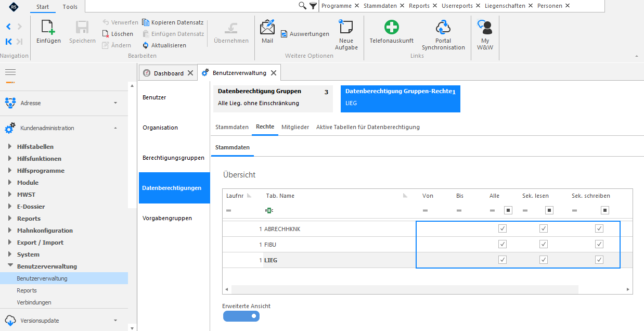The height and width of the screenshot is (331, 644).
Task: Click the top search input field
Action: click(190, 6)
